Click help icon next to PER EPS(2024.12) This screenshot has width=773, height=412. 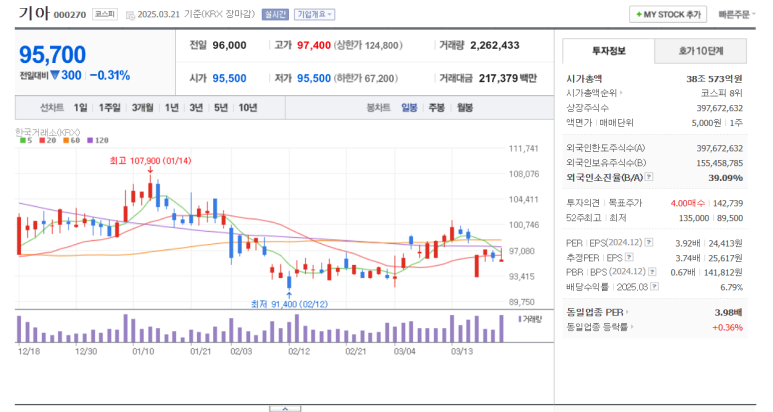(x=649, y=242)
